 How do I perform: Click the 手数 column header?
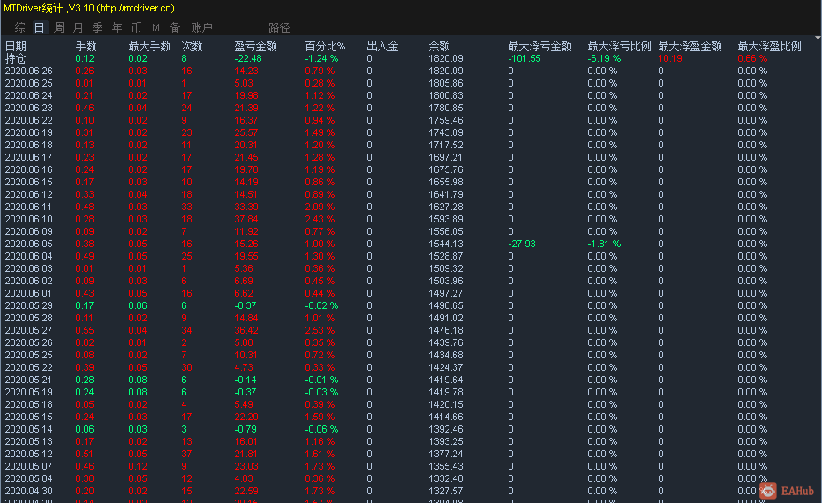pos(86,47)
